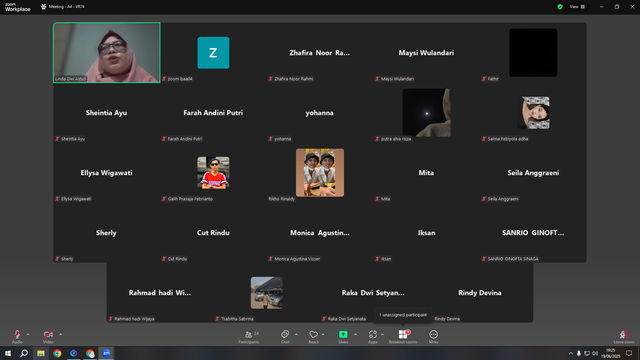Screen dimensions: 640x360
Task: Click the meeting info icon in title bar
Action: 44,7
